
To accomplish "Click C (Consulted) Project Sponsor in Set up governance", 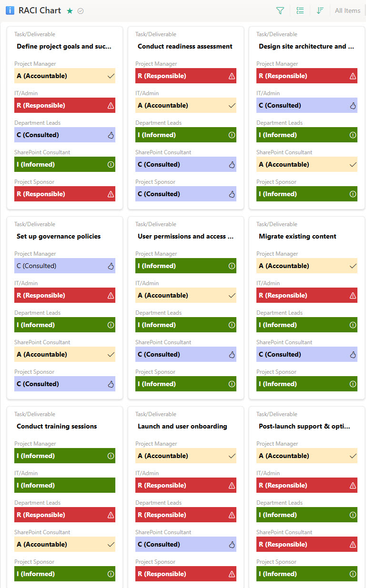I will click(65, 384).
